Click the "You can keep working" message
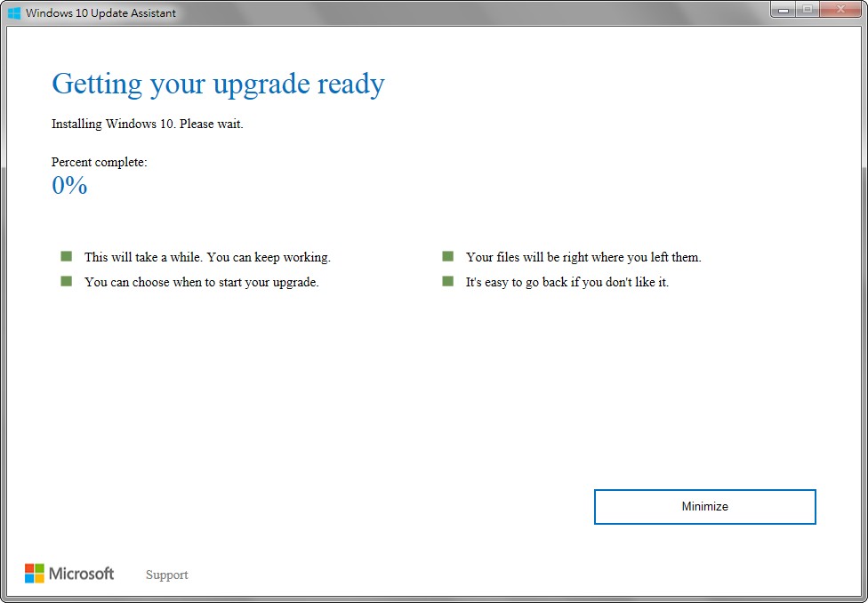Viewport: 868px width, 603px height. (x=207, y=257)
